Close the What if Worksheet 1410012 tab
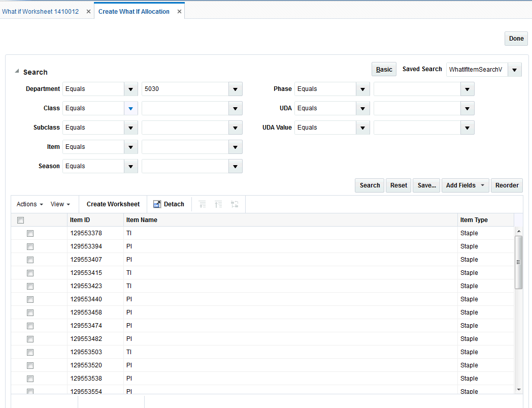This screenshot has width=532, height=408. [x=88, y=11]
